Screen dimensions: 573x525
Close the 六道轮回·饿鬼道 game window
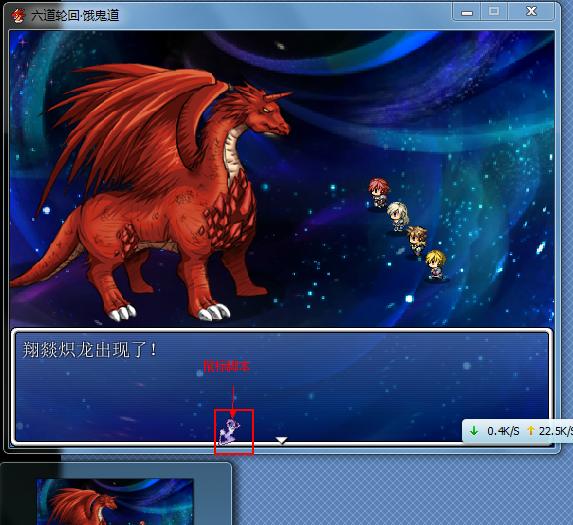click(x=531, y=12)
